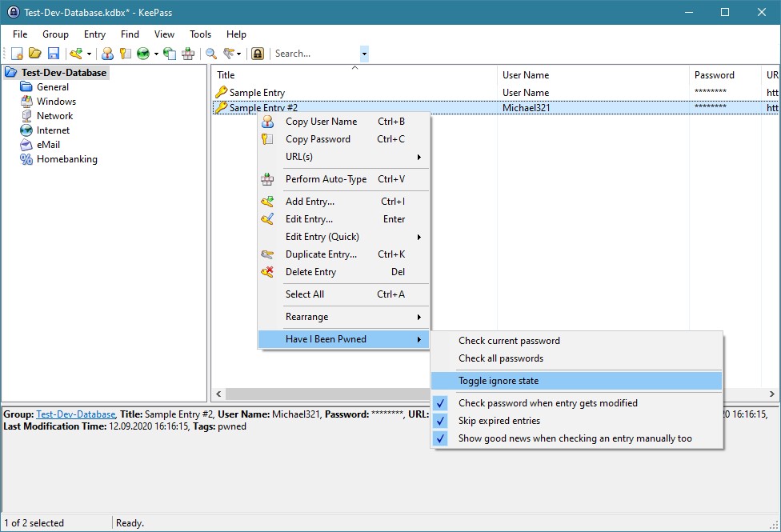781x532 pixels.
Task: Expand the Edit Entry (Quick) submenu
Action: tap(343, 237)
